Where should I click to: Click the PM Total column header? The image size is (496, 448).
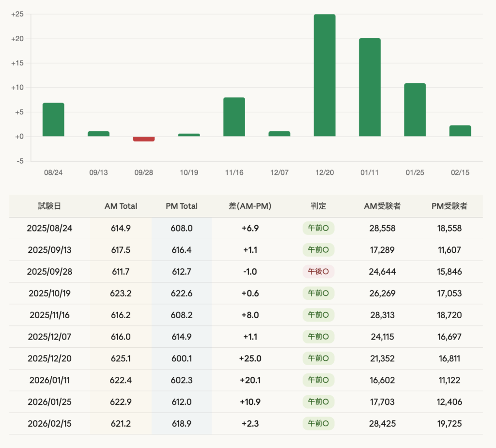coord(182,206)
